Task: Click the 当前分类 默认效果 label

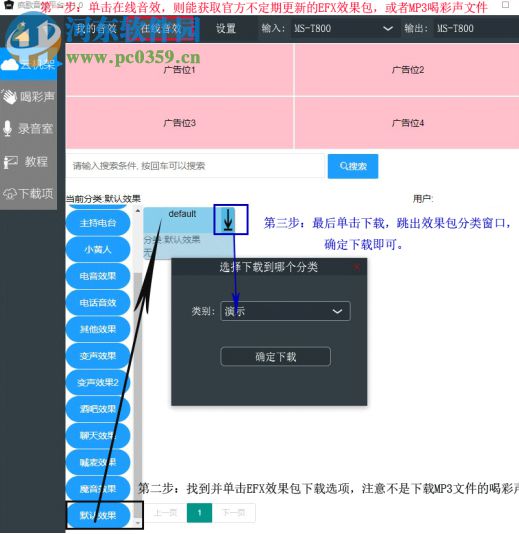Action: point(103,199)
